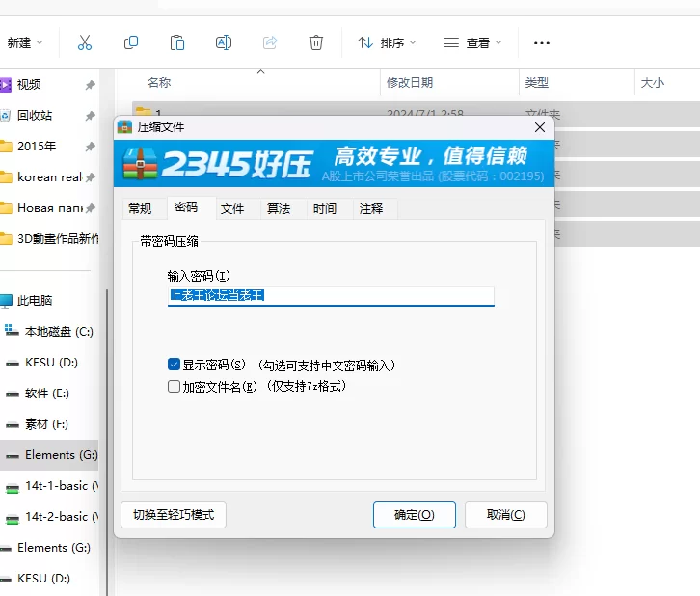700x596 pixels.
Task: Open 素材 (F:) drive
Action: [46, 423]
